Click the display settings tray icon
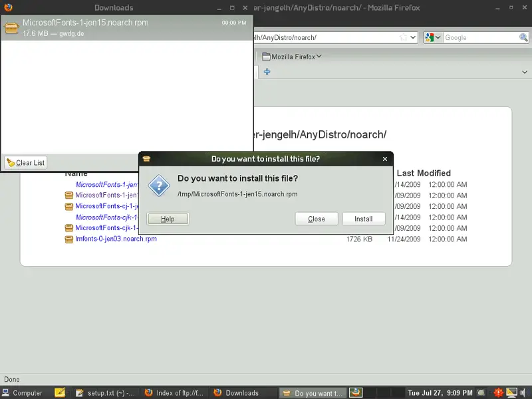This screenshot has width=532, height=399. 511,392
